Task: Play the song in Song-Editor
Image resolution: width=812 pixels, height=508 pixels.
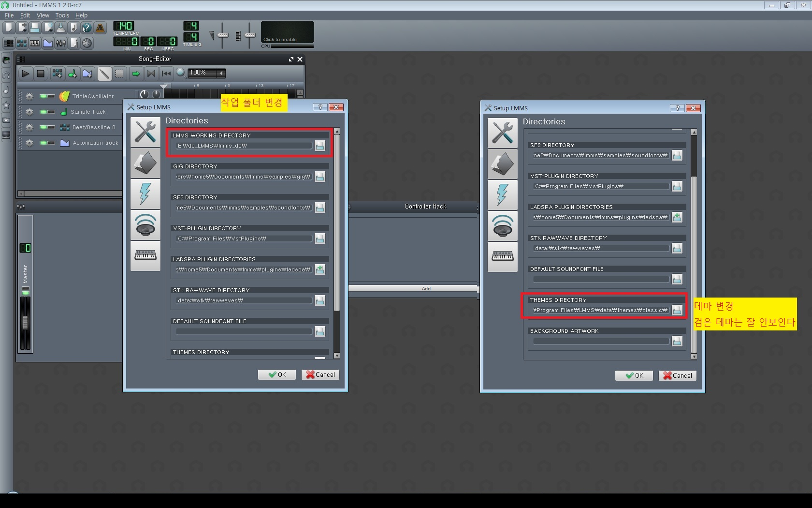Action: (x=26, y=74)
